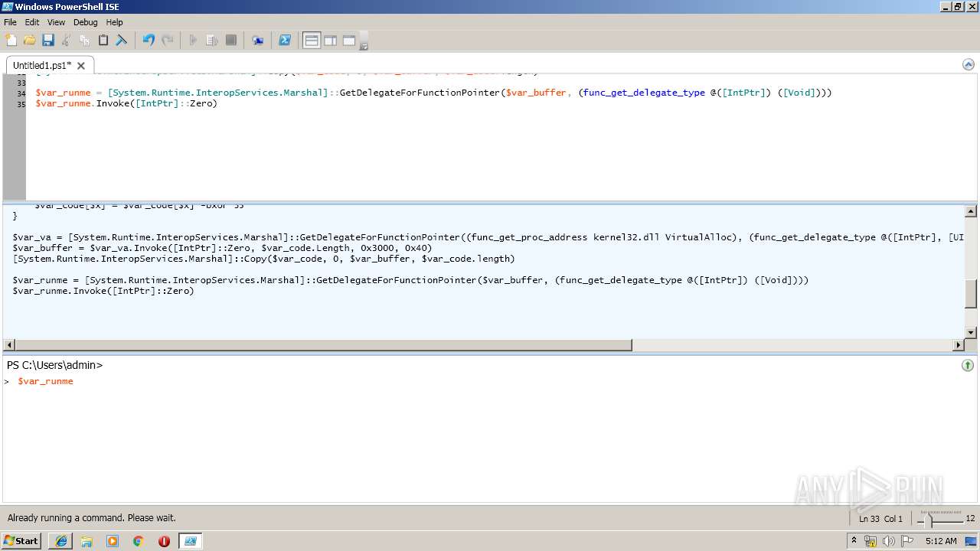Image resolution: width=980 pixels, height=551 pixels.
Task: Minimize the PowerShell ISE window
Action: [945, 7]
